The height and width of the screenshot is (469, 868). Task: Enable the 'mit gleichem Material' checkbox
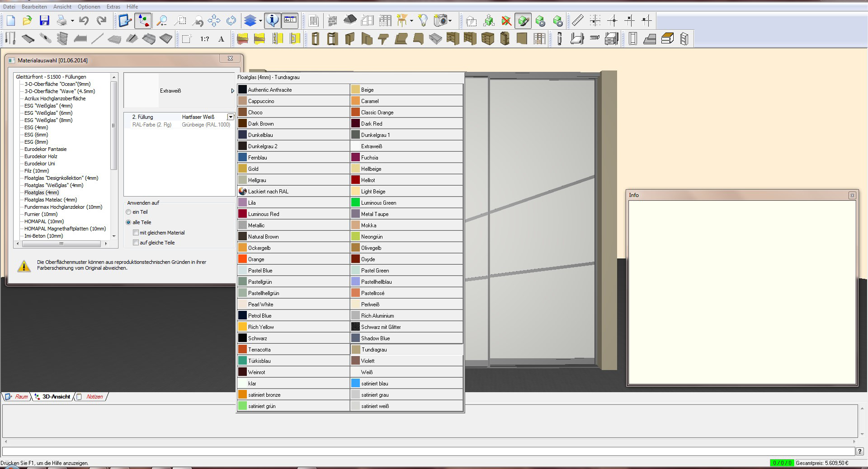136,233
